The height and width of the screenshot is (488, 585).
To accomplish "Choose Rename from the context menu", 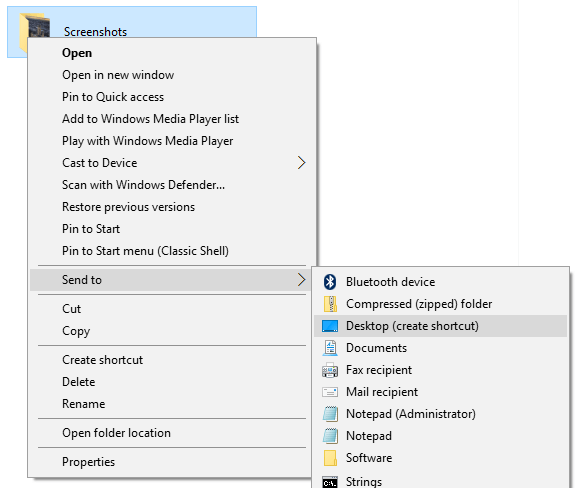I will coord(84,404).
